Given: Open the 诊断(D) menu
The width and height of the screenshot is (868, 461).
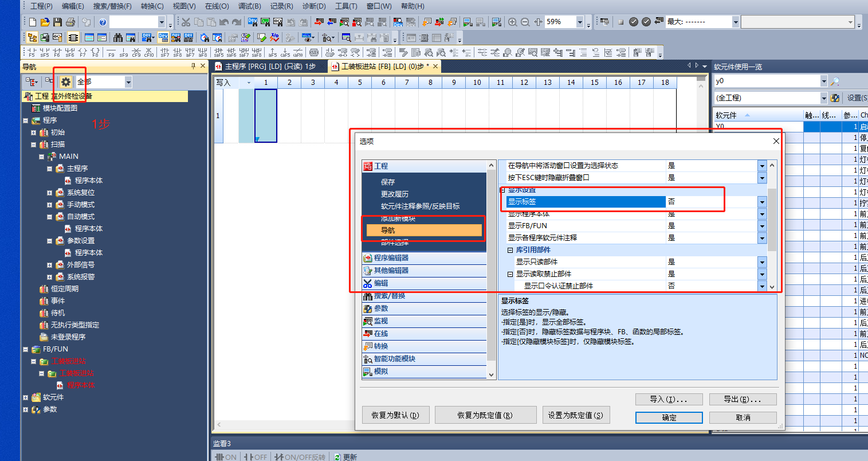Looking at the screenshot, I should [x=314, y=6].
